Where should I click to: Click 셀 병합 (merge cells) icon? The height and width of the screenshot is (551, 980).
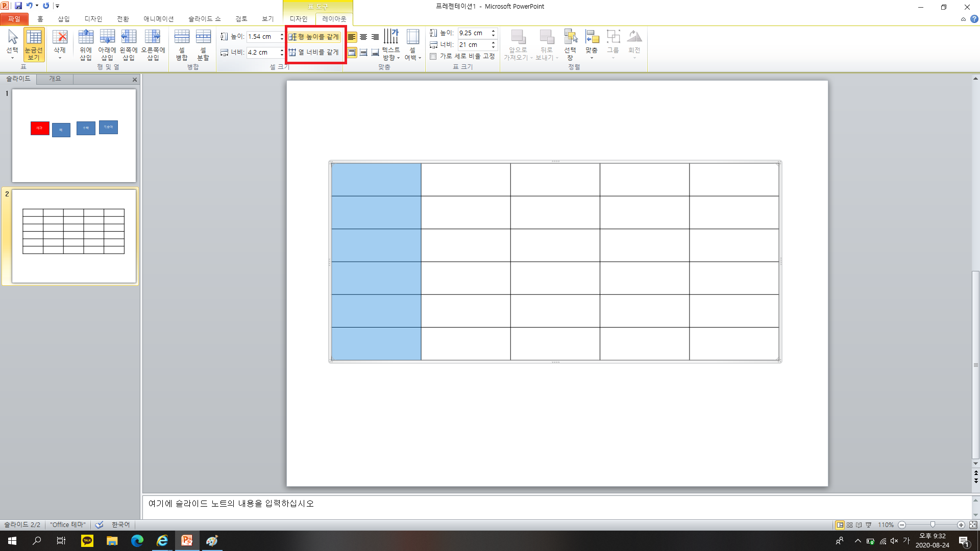(x=182, y=44)
